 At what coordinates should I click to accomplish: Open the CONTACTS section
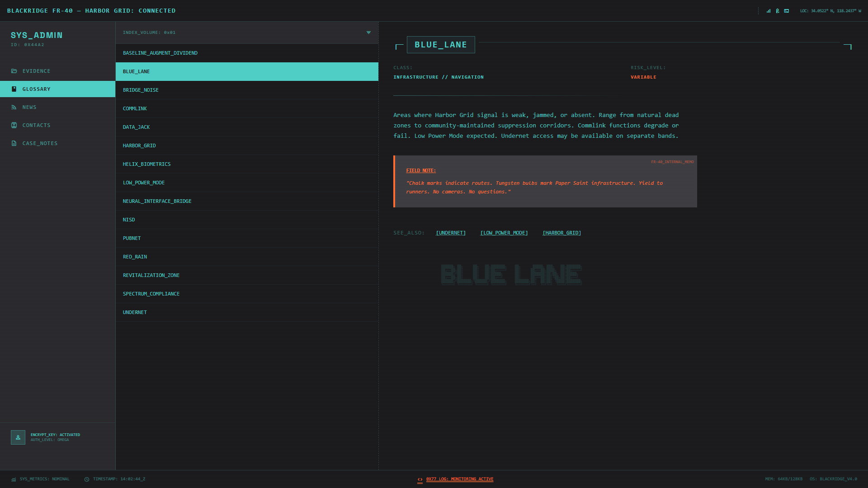tap(36, 125)
